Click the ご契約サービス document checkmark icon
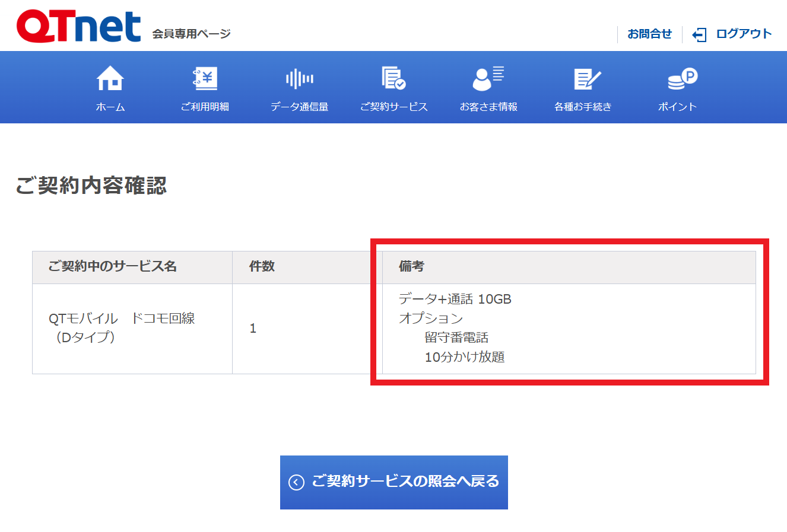 (393, 78)
